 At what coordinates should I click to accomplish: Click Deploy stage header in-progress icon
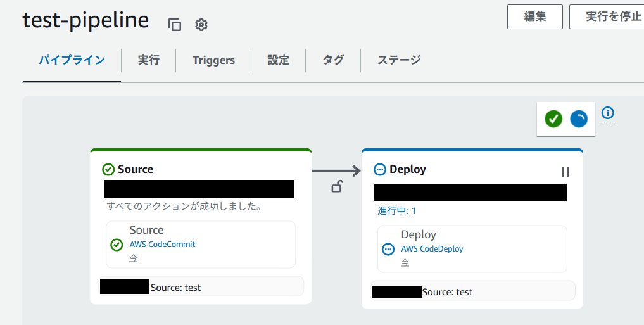(x=380, y=169)
